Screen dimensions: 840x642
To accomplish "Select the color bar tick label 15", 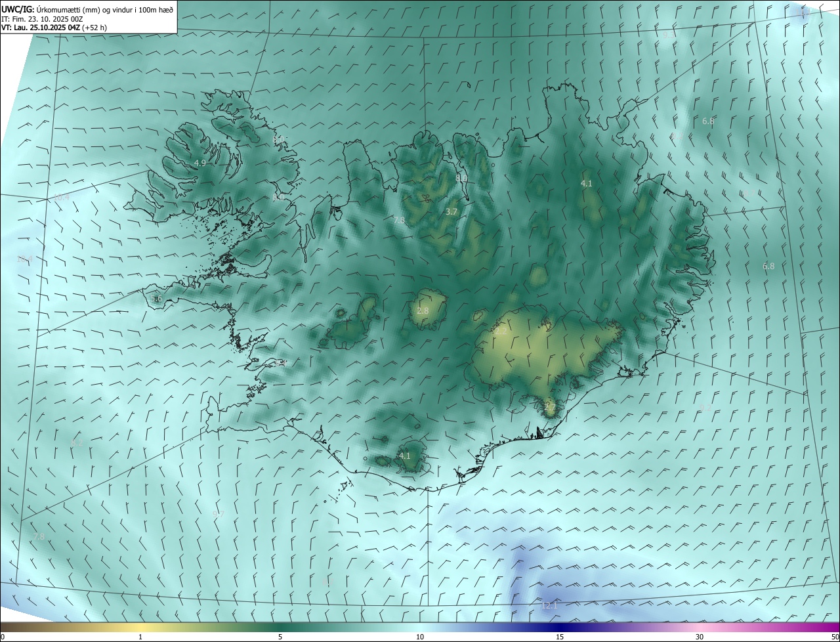I will point(560,637).
